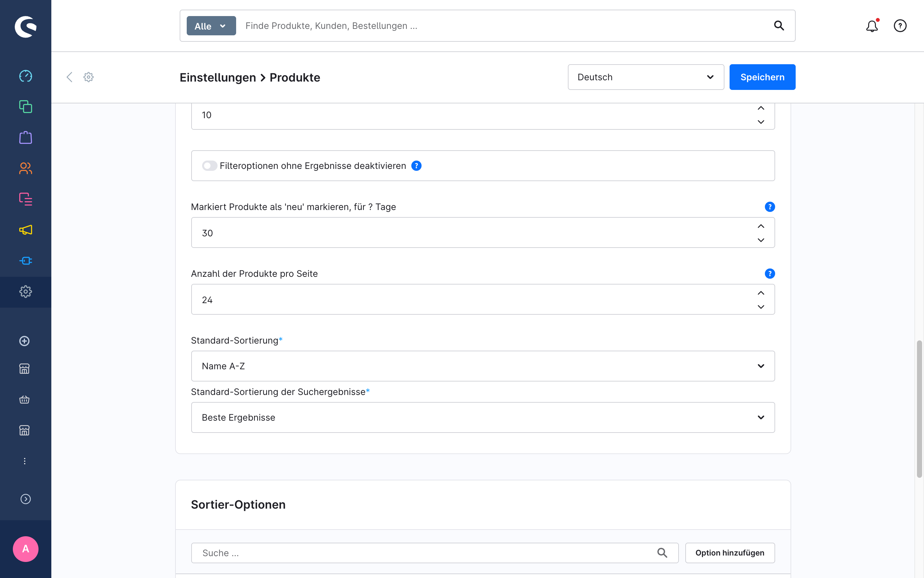Open the Marketing megaphone icon
This screenshot has height=578, width=924.
26,230
